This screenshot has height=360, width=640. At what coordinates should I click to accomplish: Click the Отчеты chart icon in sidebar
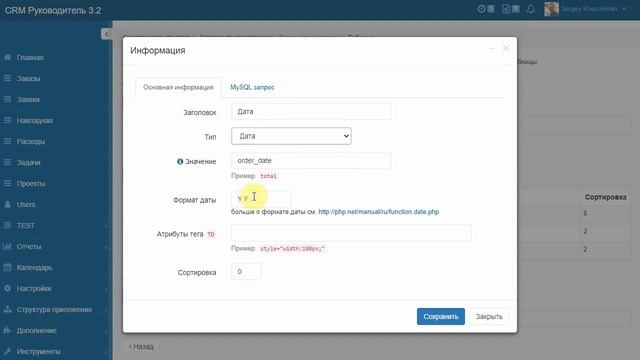click(x=7, y=247)
